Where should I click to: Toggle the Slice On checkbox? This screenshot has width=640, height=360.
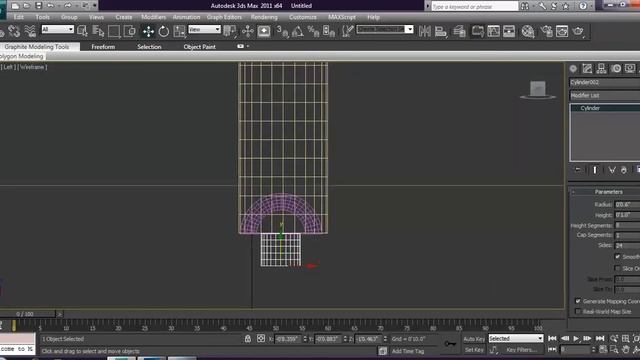pyautogui.click(x=618, y=268)
